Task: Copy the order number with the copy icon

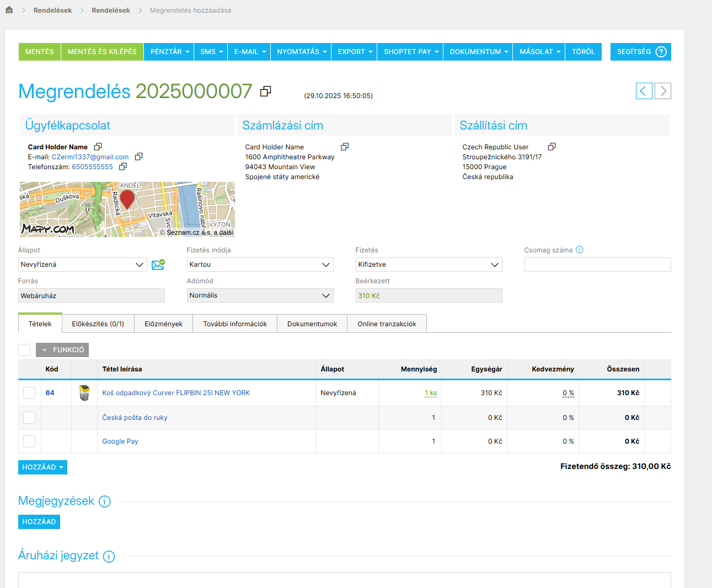Action: [x=265, y=91]
